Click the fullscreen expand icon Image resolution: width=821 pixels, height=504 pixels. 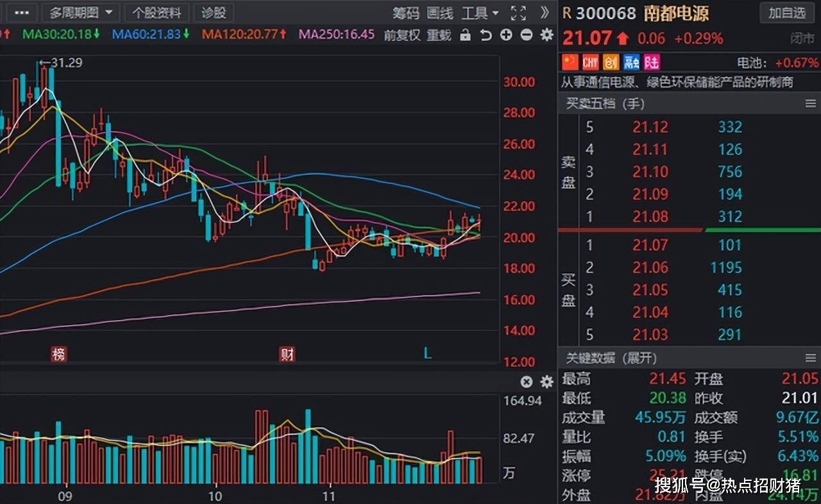point(518,13)
